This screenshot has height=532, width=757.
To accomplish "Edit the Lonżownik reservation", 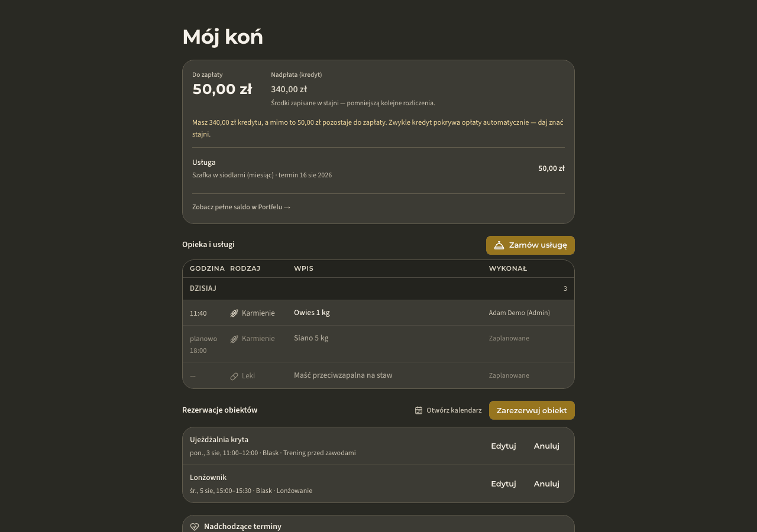I will pos(503,484).
